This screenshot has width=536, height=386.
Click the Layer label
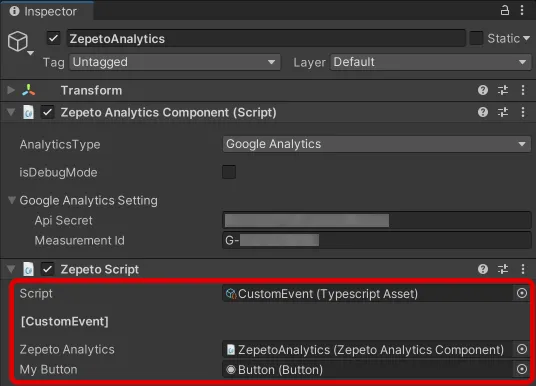pyautogui.click(x=309, y=63)
